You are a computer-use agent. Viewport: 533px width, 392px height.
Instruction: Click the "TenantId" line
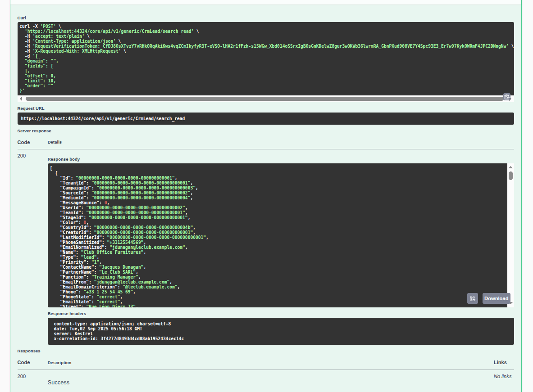click(127, 183)
